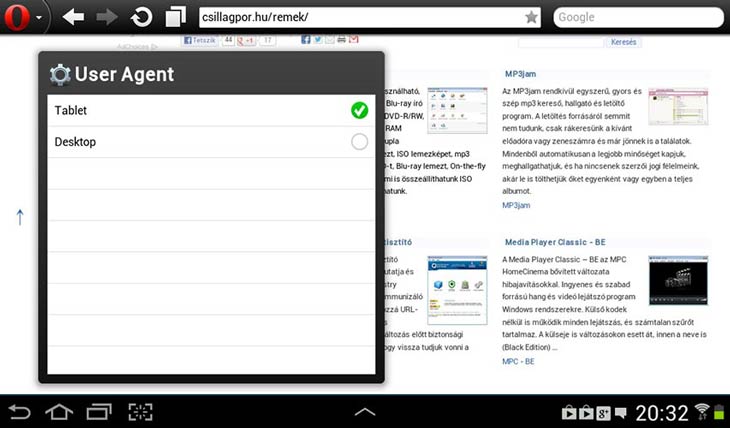Image resolution: width=730 pixels, height=428 pixels.
Task: Click the site search text field beside Keresés
Action: point(561,42)
